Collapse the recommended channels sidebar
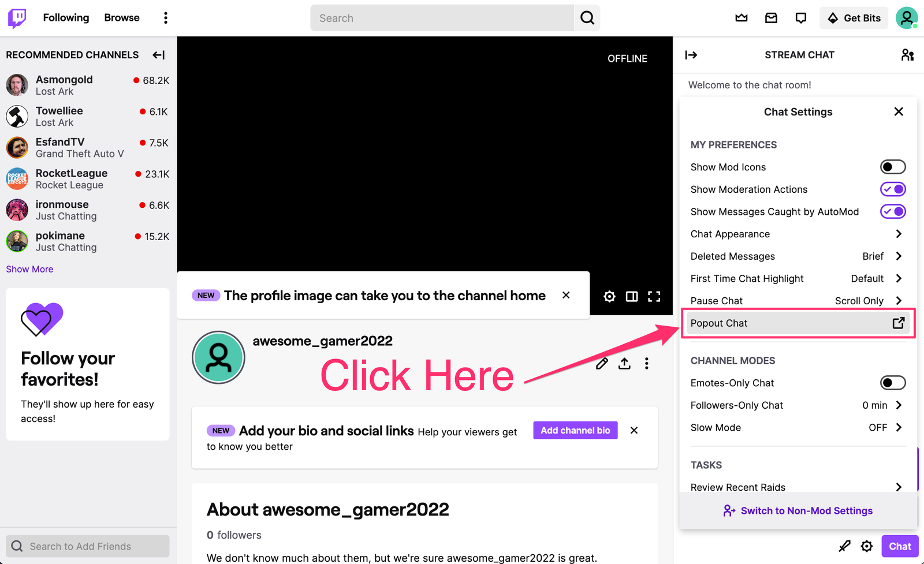The image size is (924, 564). tap(158, 55)
